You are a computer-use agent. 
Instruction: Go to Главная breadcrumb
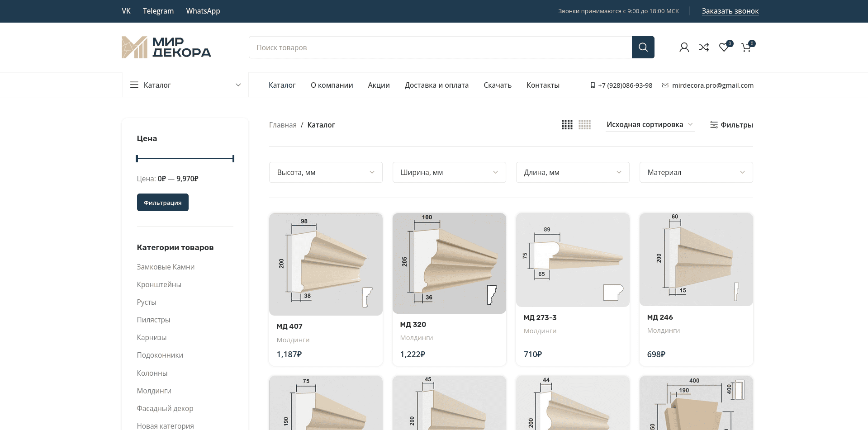pos(283,125)
